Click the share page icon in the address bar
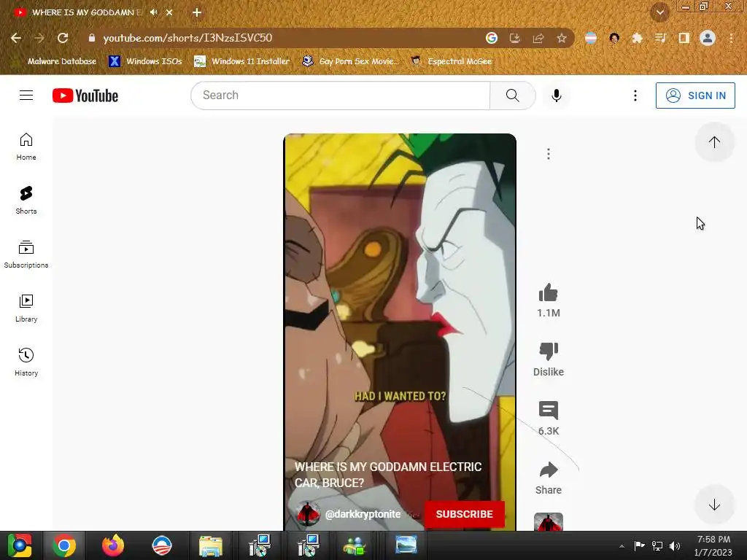Viewport: 747px width, 560px height. coord(538,38)
